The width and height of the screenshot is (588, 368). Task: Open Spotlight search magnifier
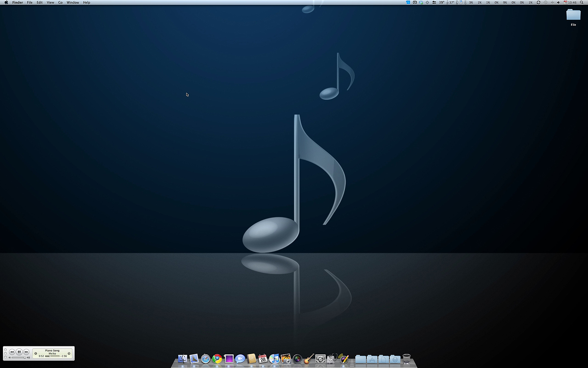coord(581,3)
